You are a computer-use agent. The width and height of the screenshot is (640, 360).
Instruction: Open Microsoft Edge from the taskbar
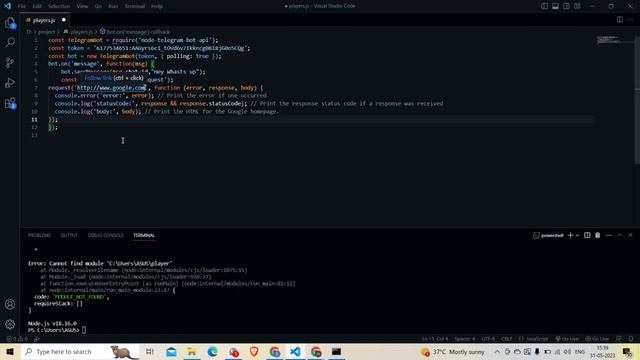pyautogui.click(x=212, y=351)
